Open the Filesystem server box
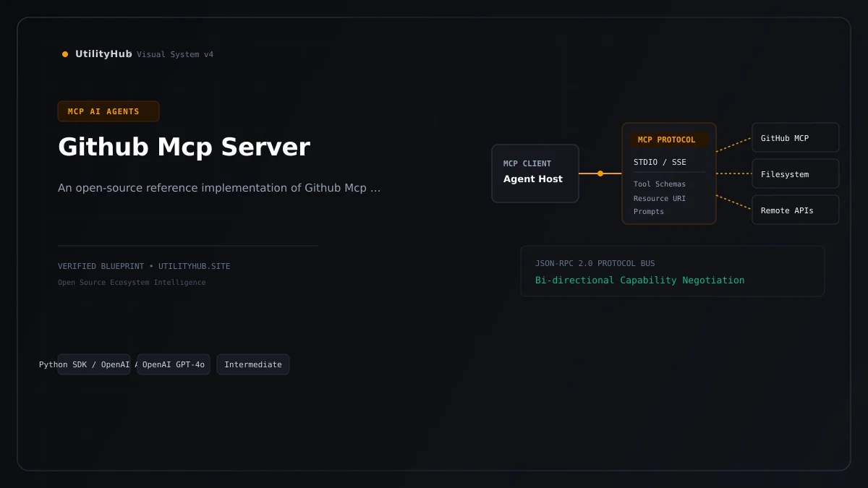The image size is (868, 488). coord(796,174)
